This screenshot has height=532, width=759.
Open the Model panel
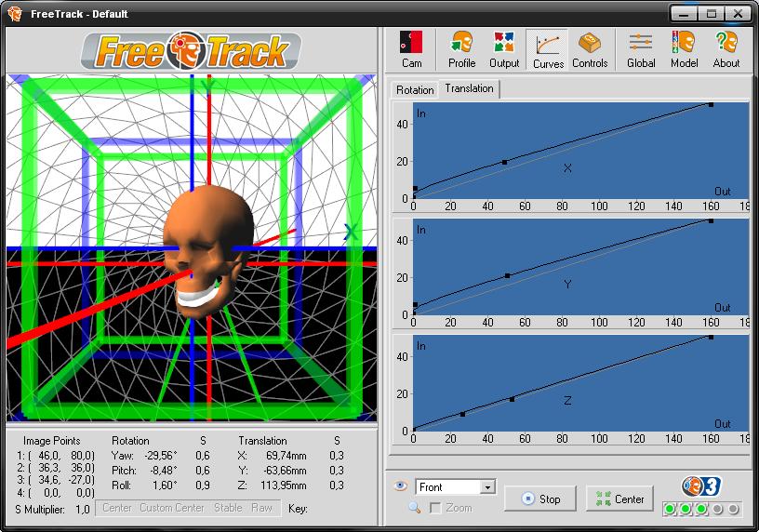click(684, 49)
